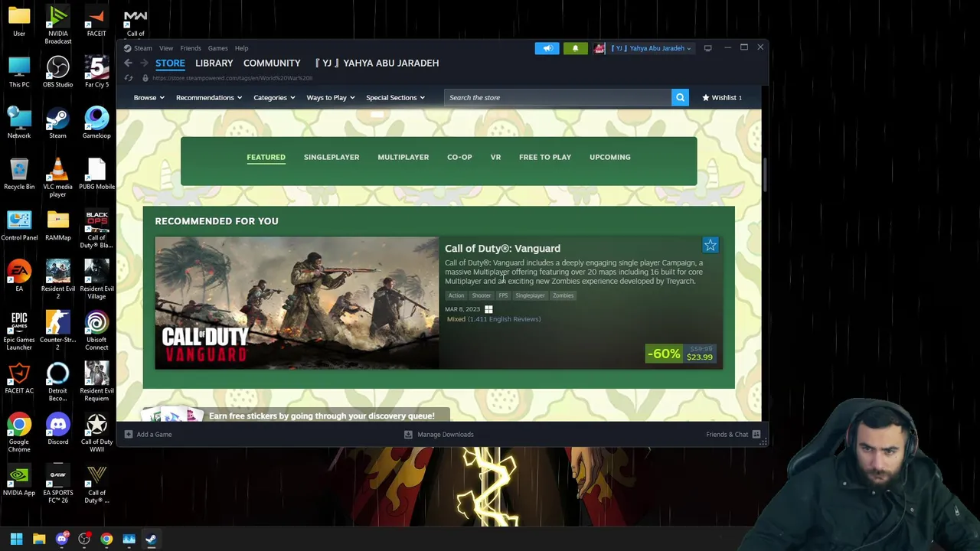980x551 pixels.
Task: Open Google Chrome from the taskbar
Action: pos(106,539)
